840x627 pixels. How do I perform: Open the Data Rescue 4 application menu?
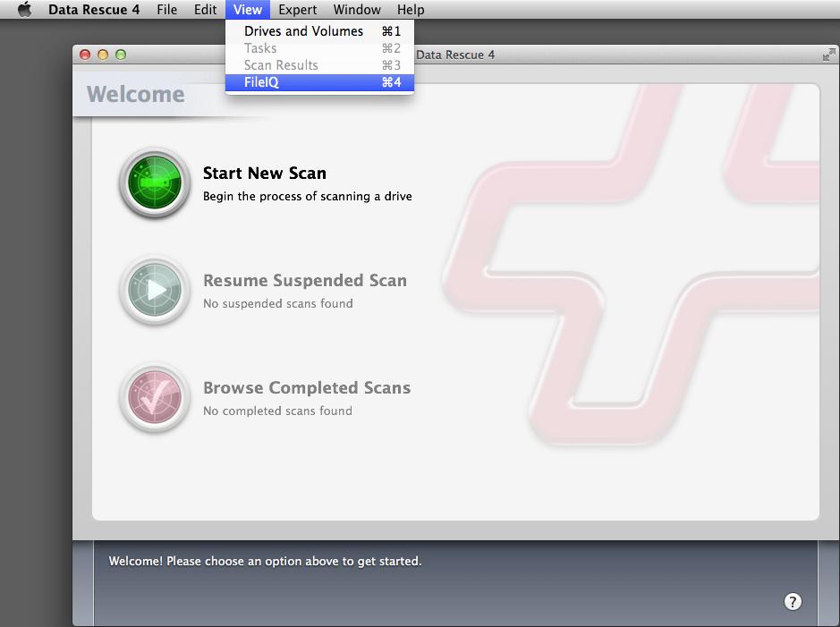coord(95,10)
